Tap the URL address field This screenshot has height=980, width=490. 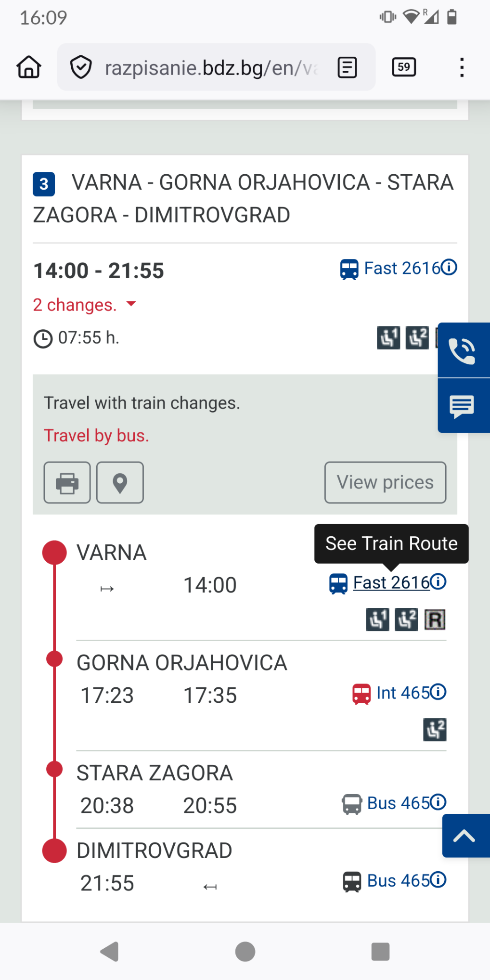coord(211,68)
